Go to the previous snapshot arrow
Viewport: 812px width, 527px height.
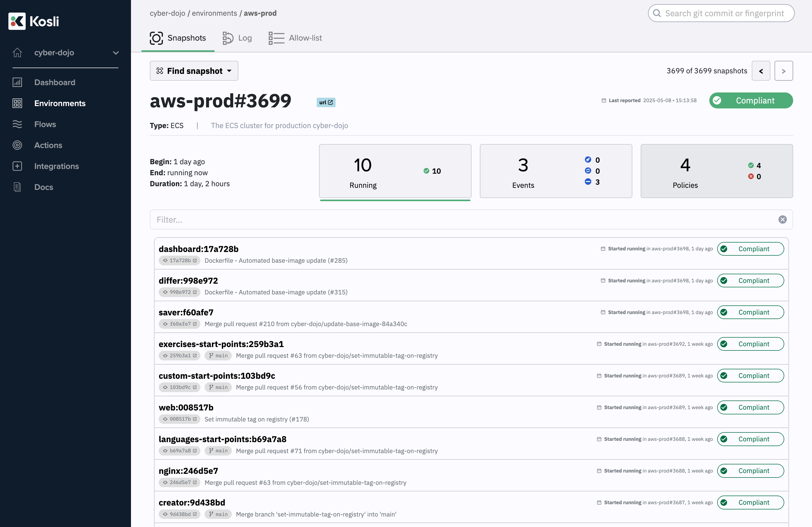(761, 71)
